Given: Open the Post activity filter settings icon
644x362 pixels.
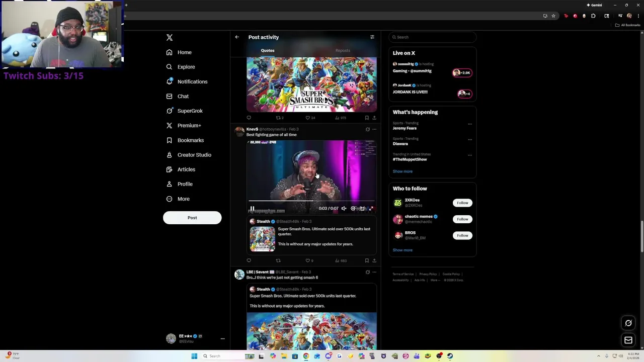Looking at the screenshot, I should click(372, 37).
